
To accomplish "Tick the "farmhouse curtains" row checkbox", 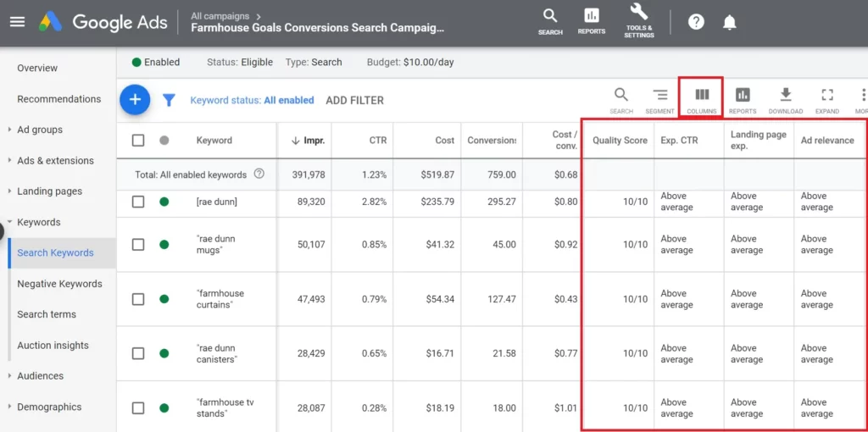I will pyautogui.click(x=138, y=299).
